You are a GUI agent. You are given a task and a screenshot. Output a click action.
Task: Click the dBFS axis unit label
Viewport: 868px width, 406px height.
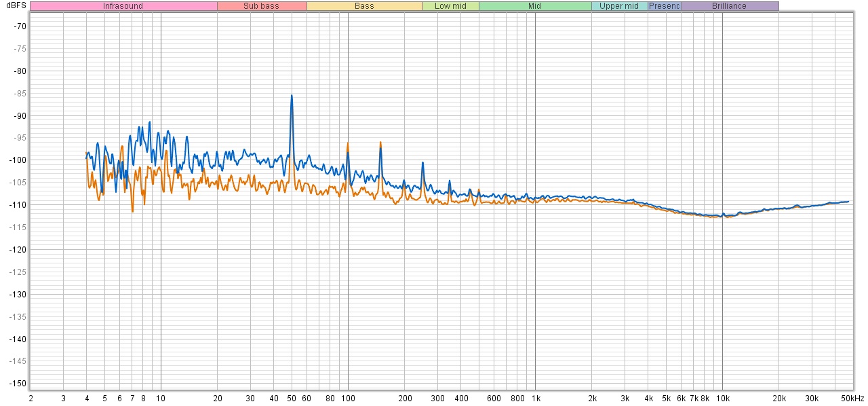coord(16,5)
